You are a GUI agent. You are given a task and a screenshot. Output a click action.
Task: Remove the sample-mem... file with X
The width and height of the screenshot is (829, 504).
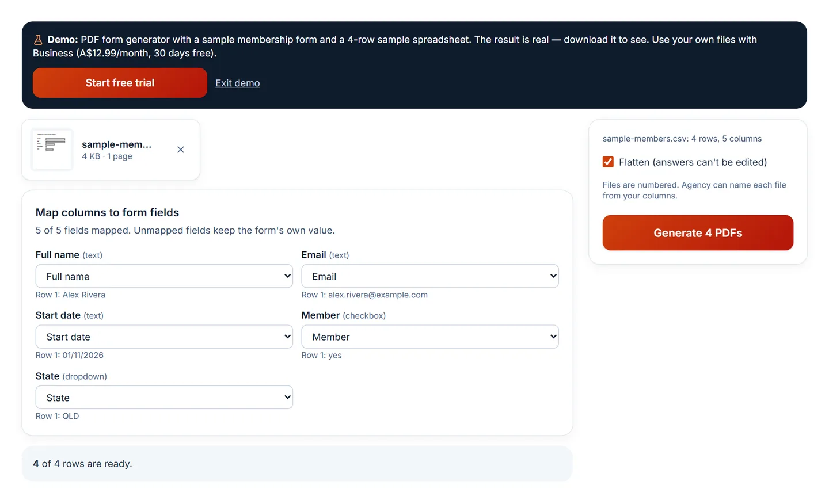tap(181, 150)
